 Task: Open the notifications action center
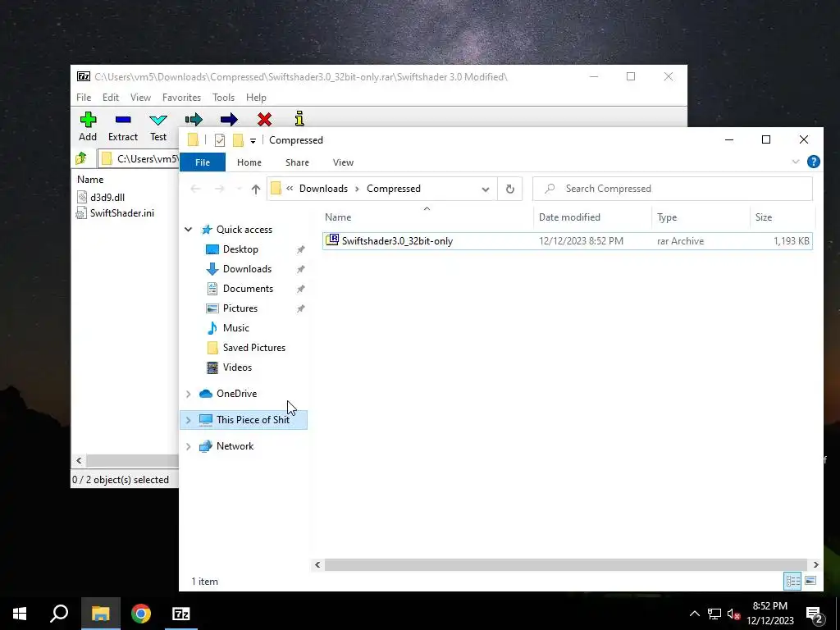(814, 614)
